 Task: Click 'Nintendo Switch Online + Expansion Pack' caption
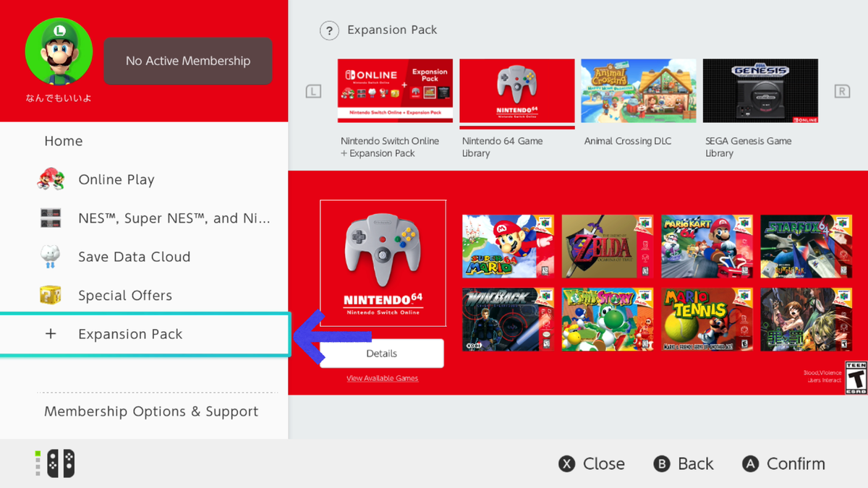coord(390,147)
